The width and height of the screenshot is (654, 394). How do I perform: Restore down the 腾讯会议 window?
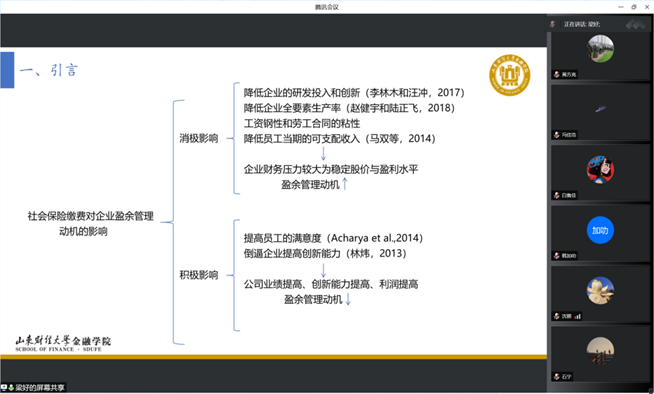click(x=634, y=7)
